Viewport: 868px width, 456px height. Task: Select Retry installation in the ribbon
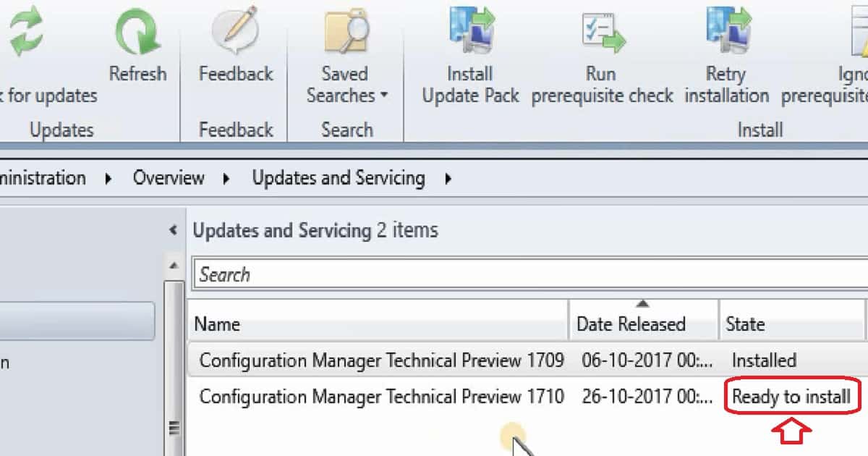click(x=726, y=56)
